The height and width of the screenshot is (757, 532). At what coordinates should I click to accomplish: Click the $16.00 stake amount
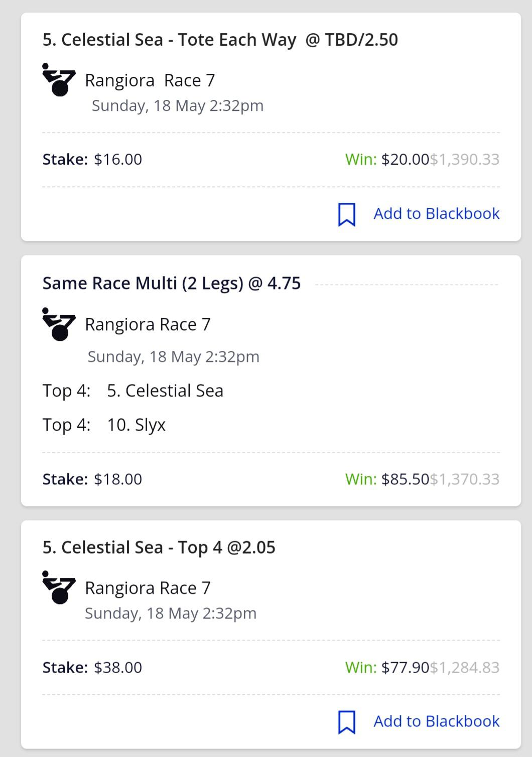pos(118,159)
